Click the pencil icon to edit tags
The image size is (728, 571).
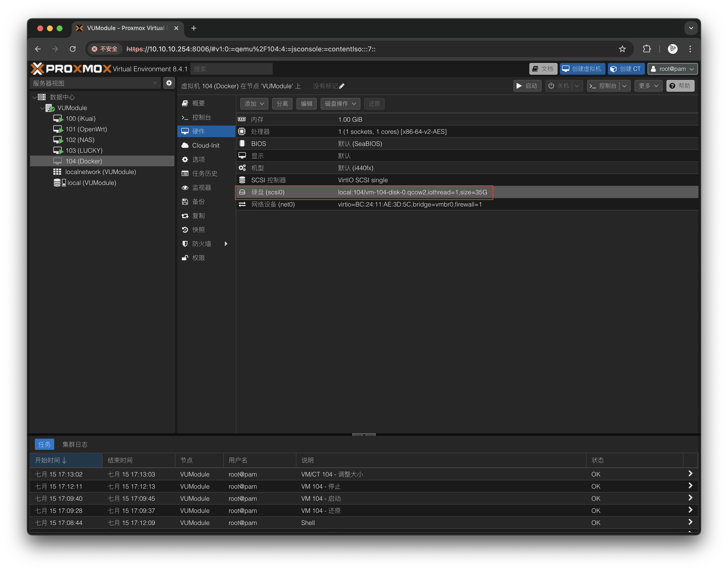pyautogui.click(x=341, y=86)
